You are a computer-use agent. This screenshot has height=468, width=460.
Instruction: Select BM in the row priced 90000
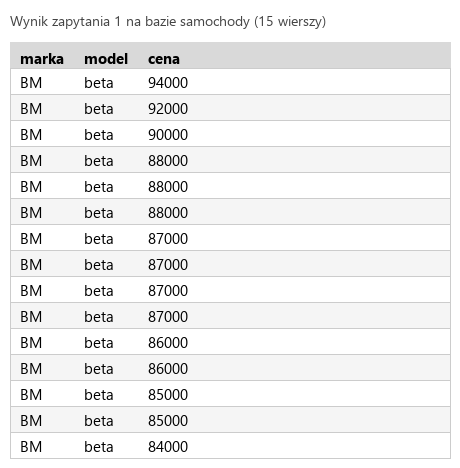click(31, 135)
